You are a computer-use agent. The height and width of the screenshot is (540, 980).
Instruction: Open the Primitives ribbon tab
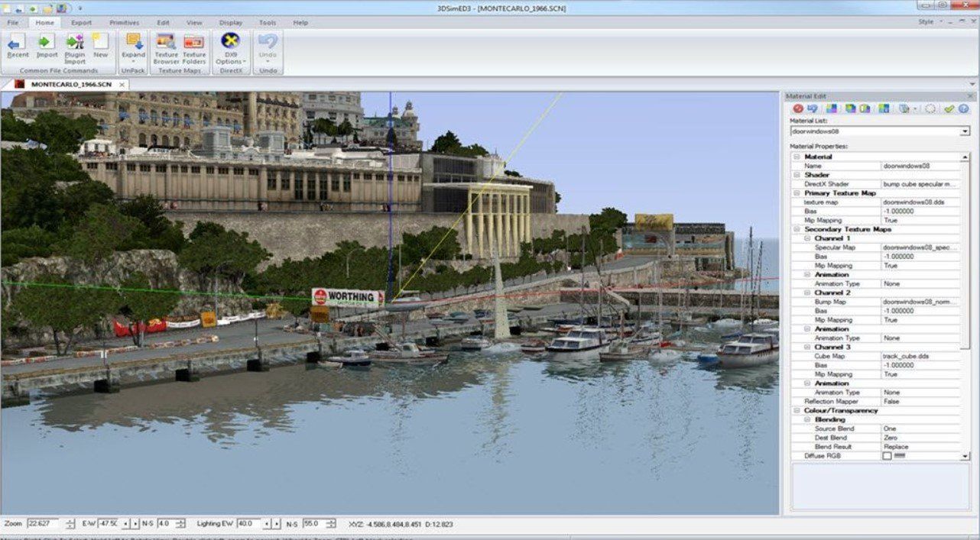click(124, 22)
